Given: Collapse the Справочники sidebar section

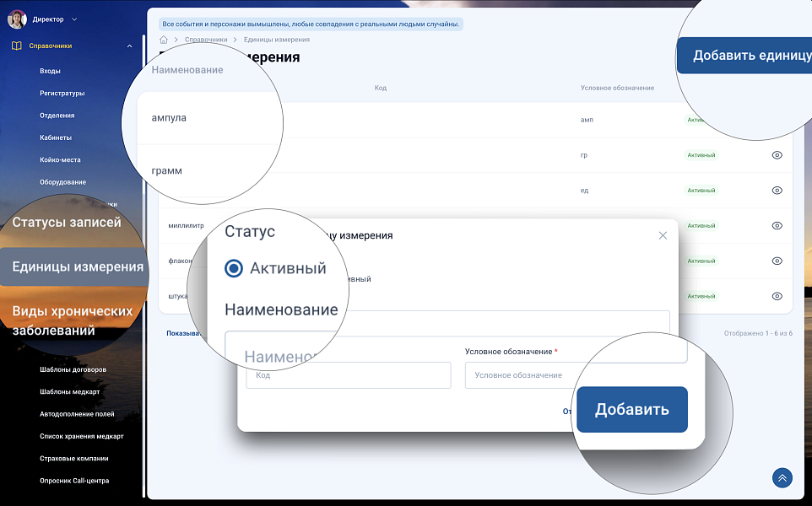Looking at the screenshot, I should pos(129,46).
